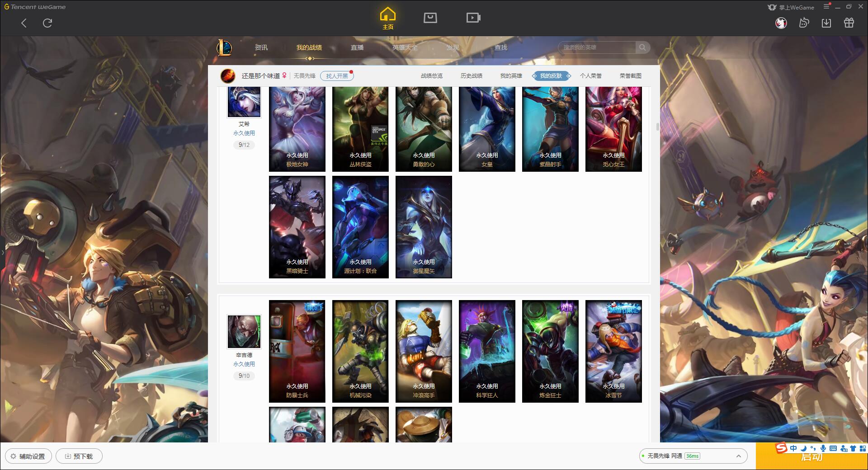The width and height of the screenshot is (868, 470).
Task: Switch to 战绩总览 sub-tab
Action: pos(432,76)
